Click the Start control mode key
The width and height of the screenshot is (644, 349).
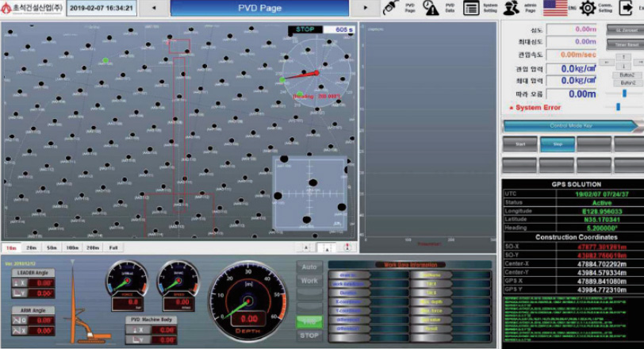pos(520,144)
